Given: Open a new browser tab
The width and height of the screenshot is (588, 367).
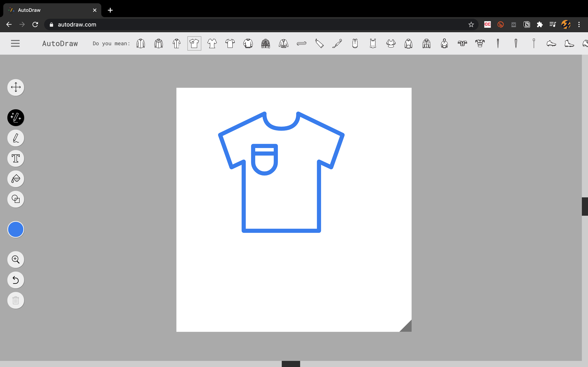Looking at the screenshot, I should click(x=110, y=10).
